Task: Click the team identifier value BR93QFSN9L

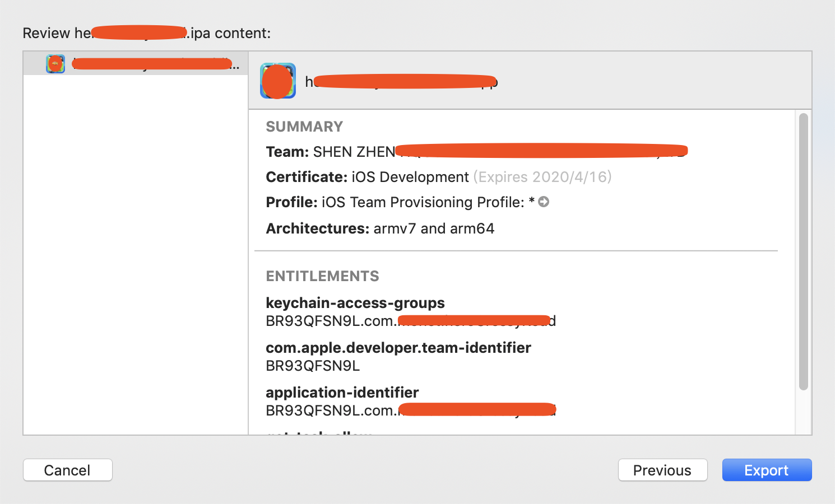Action: pyautogui.click(x=313, y=366)
